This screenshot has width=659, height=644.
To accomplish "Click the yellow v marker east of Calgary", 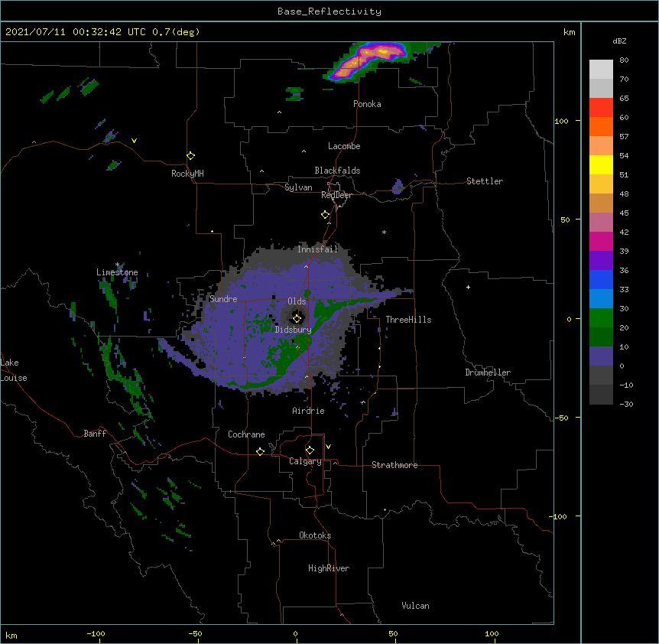I will (328, 447).
